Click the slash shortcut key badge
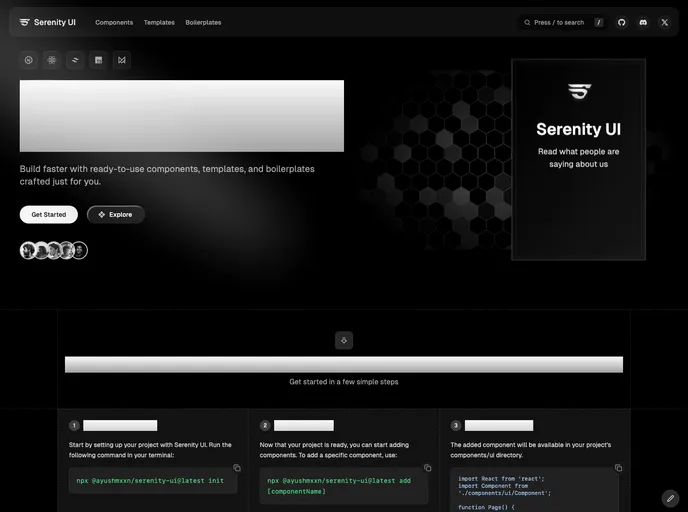Viewport: 688px width, 512px height. pyautogui.click(x=598, y=22)
